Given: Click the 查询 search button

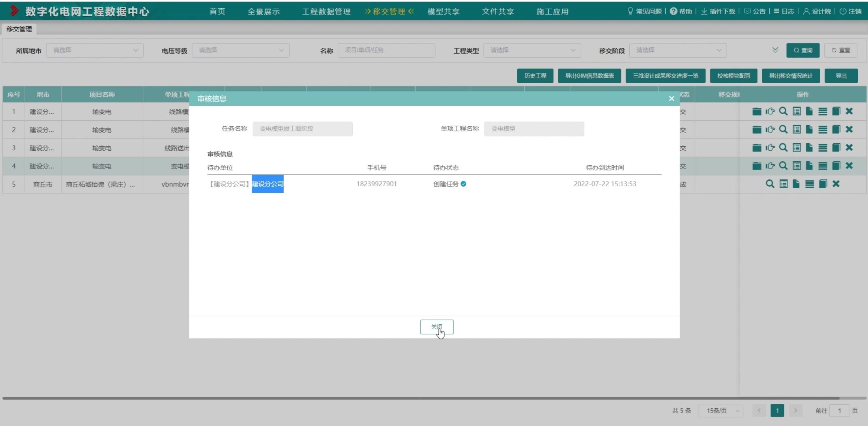Looking at the screenshot, I should [803, 50].
